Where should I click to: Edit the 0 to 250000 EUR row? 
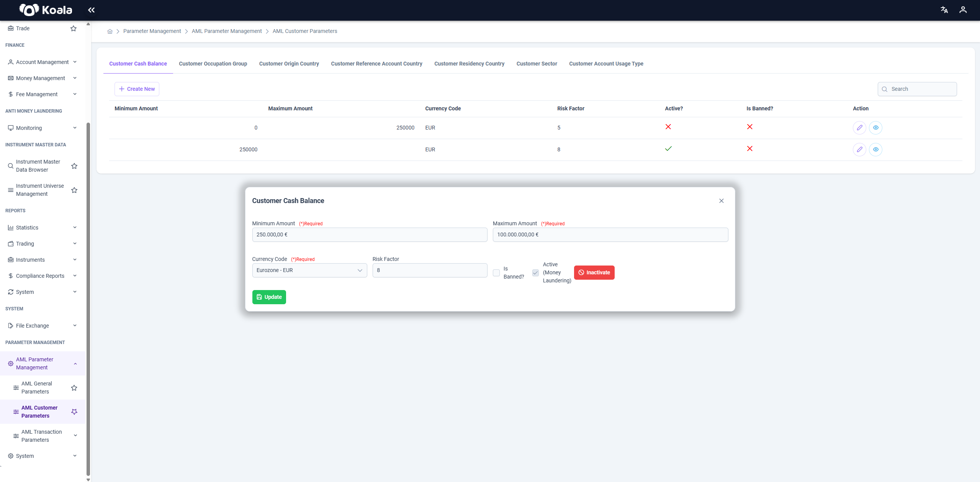pos(859,128)
